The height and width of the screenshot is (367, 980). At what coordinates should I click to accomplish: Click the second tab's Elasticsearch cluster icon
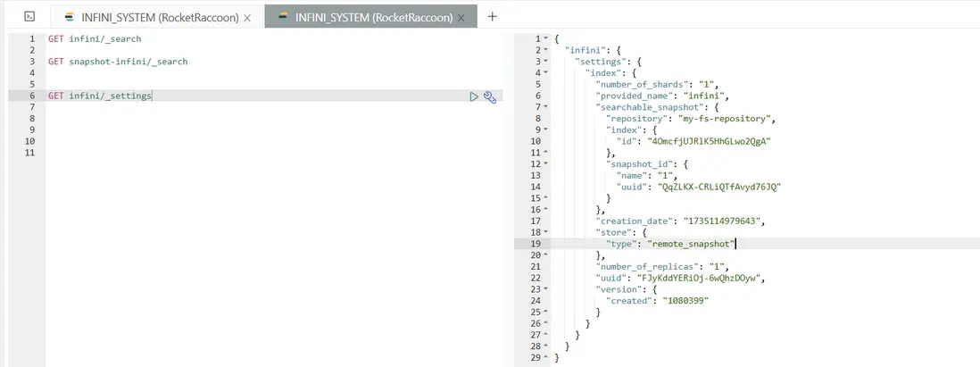point(285,17)
